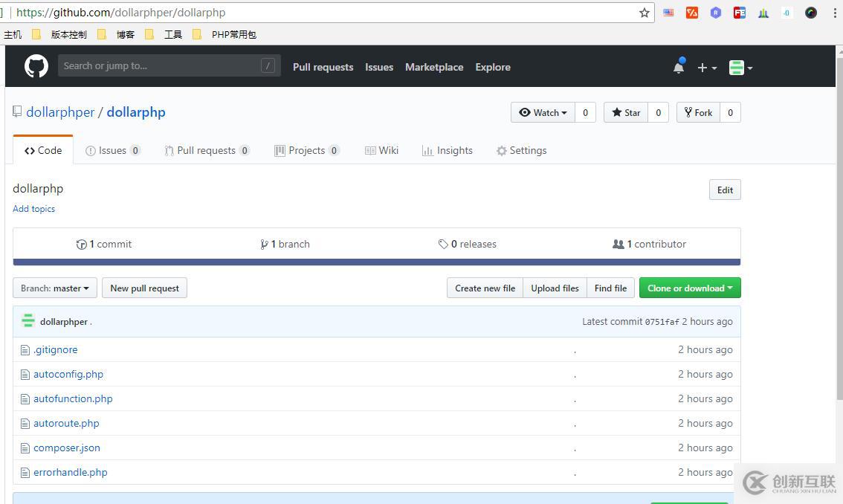Click the US flag browser extension icon
This screenshot has width=843, height=504.
pos(668,13)
